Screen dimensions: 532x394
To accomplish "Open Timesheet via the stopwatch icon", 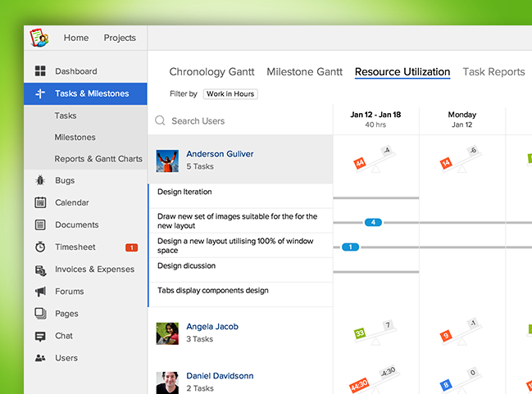I will pos(40,247).
